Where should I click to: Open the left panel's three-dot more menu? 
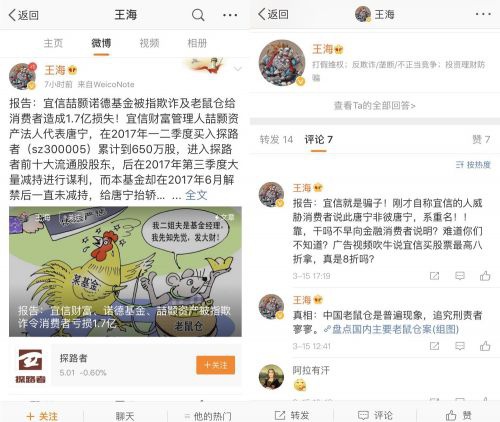click(x=230, y=15)
